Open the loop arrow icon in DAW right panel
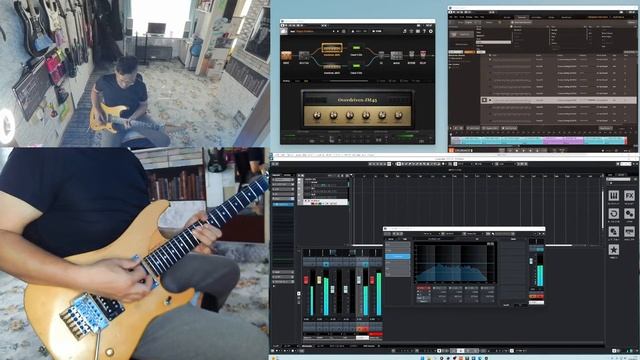The width and height of the screenshot is (640, 360). (x=613, y=213)
